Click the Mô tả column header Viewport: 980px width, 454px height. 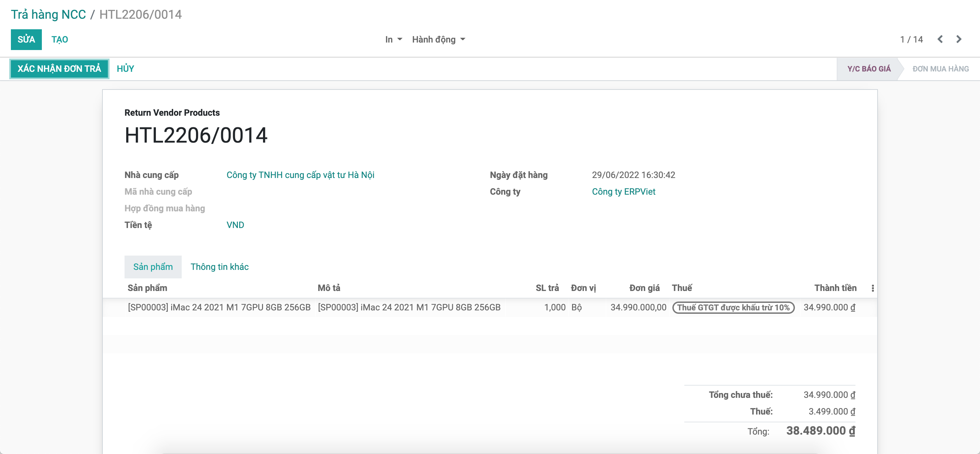point(329,288)
